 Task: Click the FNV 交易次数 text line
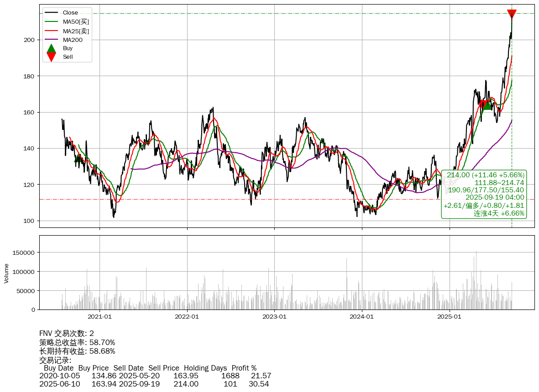67,334
